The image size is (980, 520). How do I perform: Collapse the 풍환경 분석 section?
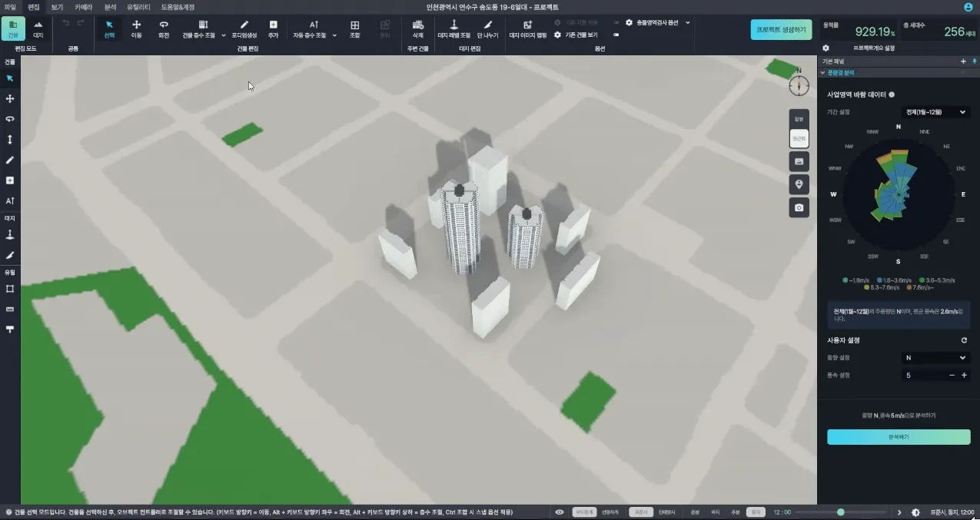click(x=822, y=72)
